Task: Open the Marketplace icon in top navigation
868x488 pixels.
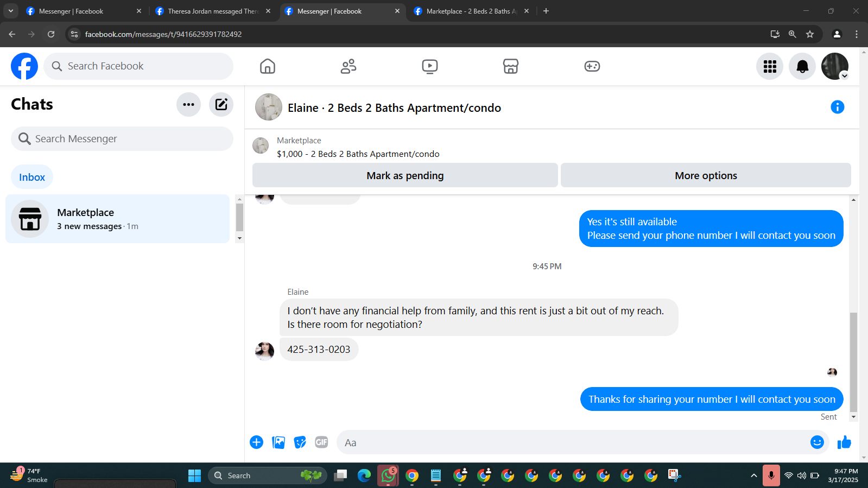Action: coord(511,66)
